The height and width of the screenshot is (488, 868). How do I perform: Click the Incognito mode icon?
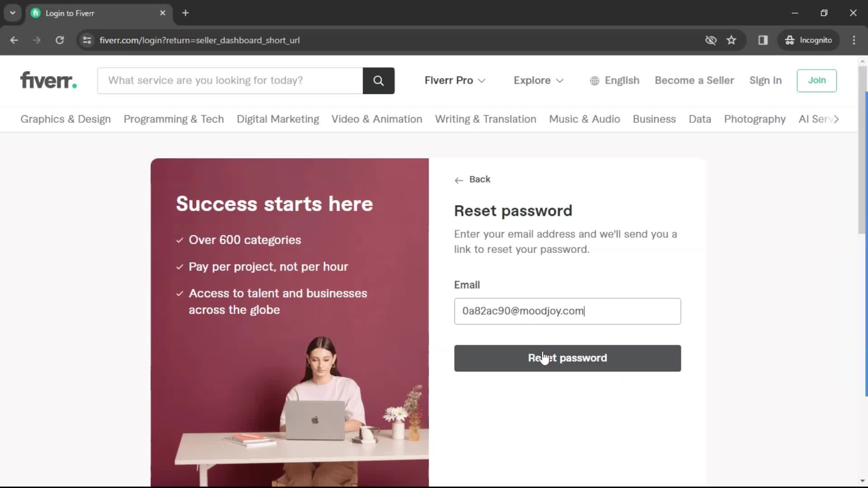(789, 40)
